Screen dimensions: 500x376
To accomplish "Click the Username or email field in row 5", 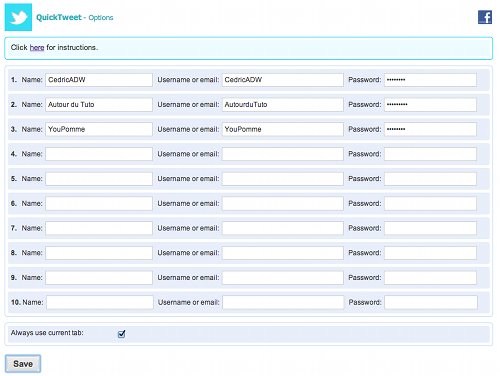I will (x=283, y=179).
